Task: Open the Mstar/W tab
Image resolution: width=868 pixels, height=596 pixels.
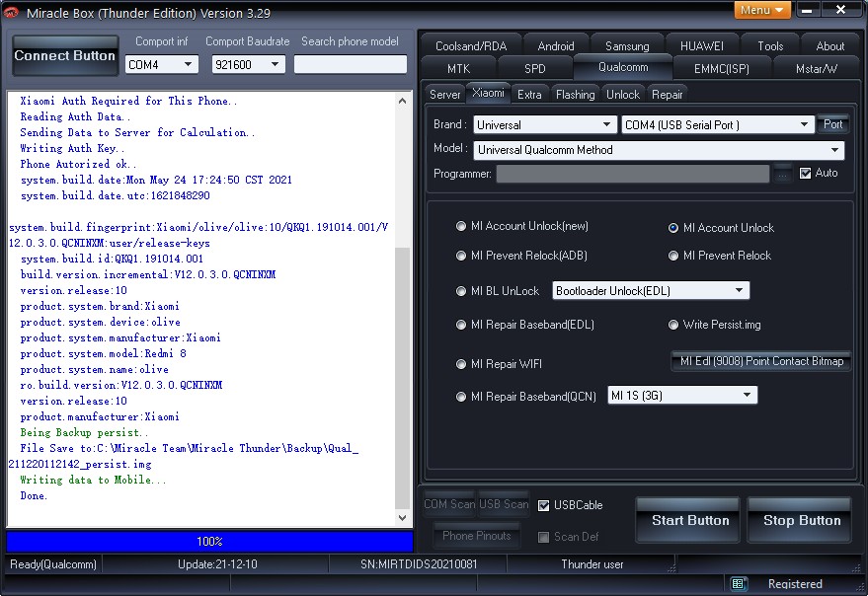Action: tap(816, 69)
